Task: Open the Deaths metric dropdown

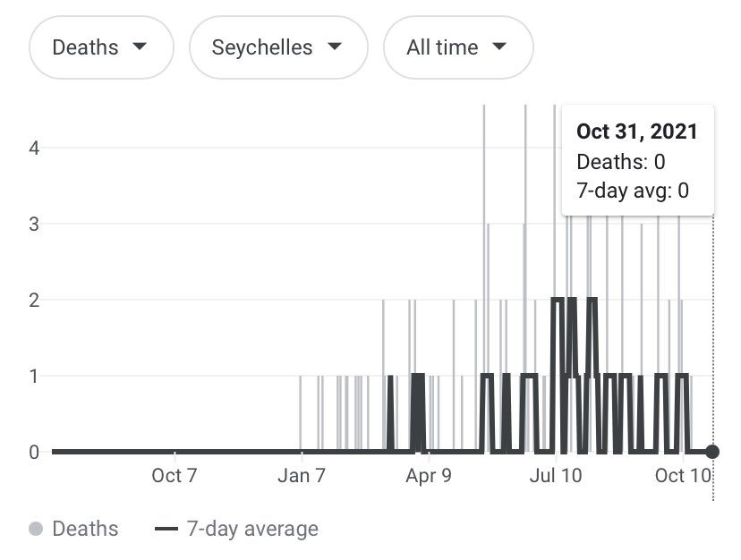Action: tap(101, 47)
